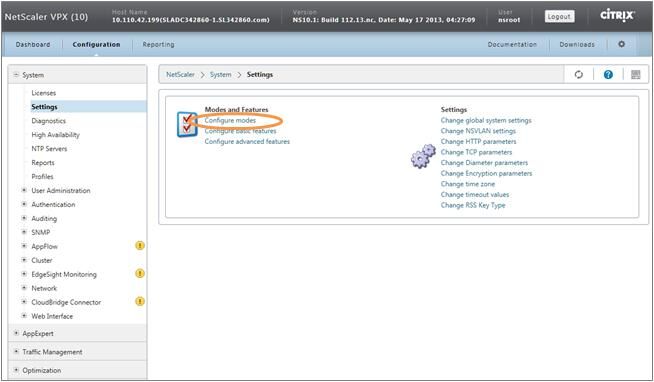Click System in the breadcrumb

click(x=220, y=75)
